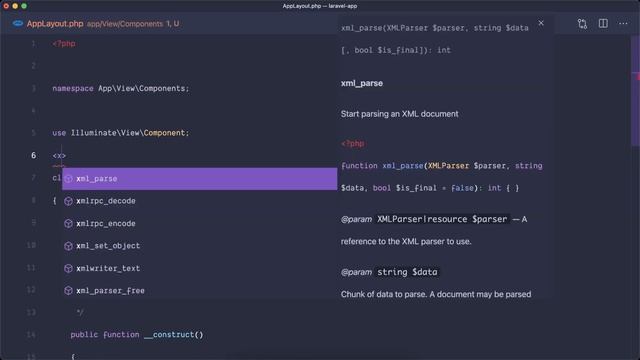640x360 pixels.
Task: Click the use Illuminate\View\Component line
Action: pos(121,133)
